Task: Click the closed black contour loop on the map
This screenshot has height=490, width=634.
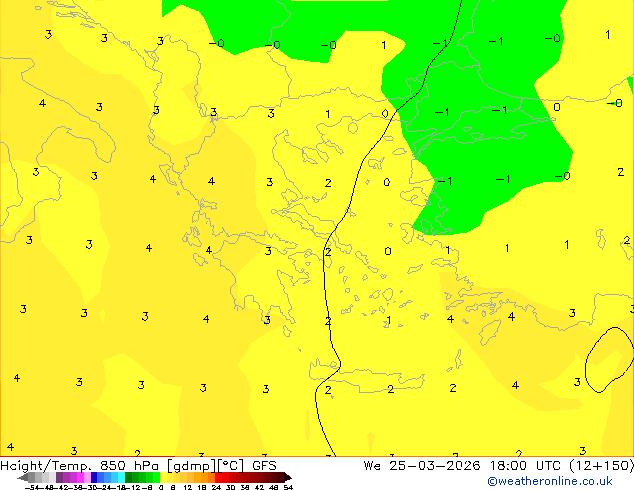Action: (610, 359)
